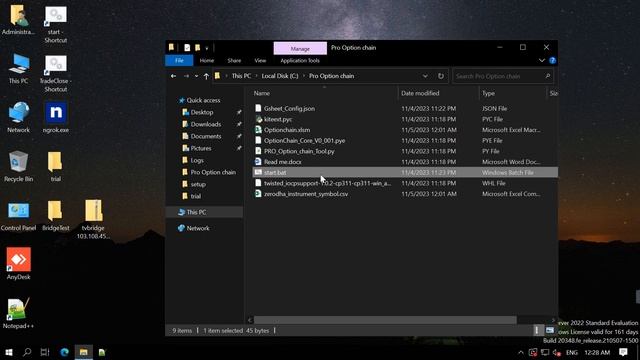
Task: Select This PC in navigation pane
Action: click(x=196, y=212)
